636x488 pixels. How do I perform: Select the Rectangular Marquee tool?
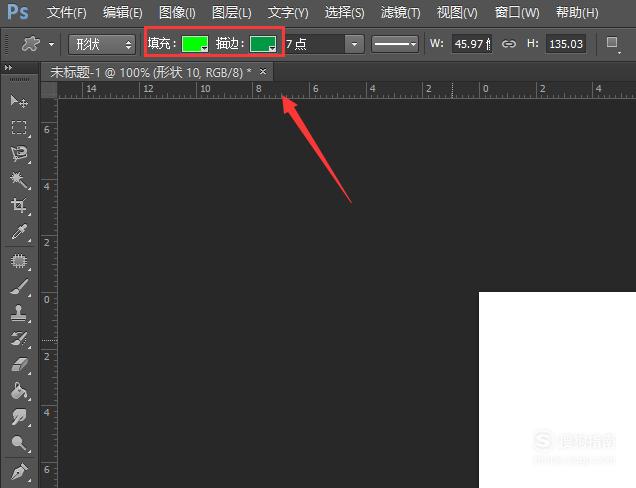click(19, 127)
